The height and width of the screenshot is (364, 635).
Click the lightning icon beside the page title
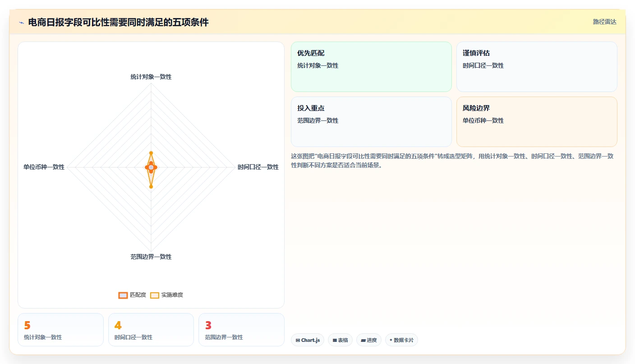coord(21,23)
